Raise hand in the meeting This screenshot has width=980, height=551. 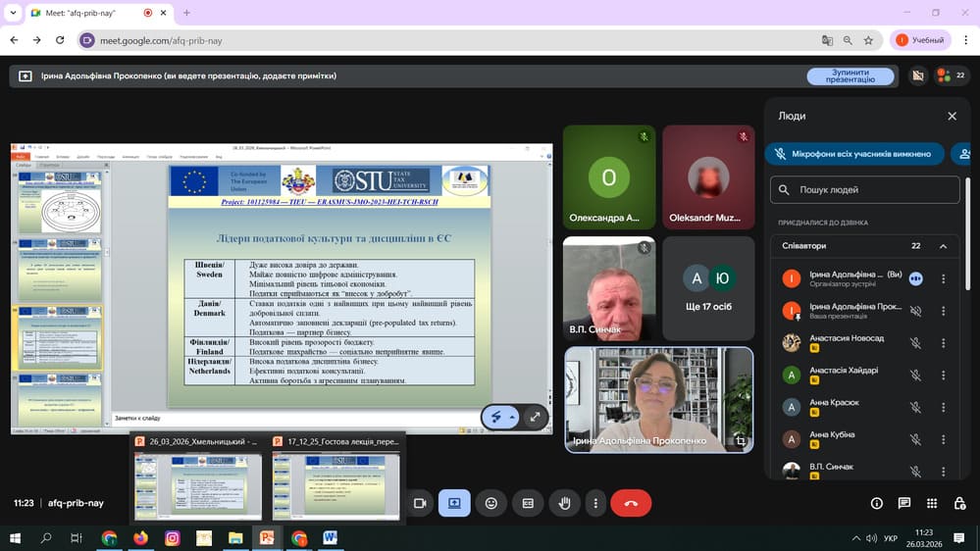(x=564, y=503)
